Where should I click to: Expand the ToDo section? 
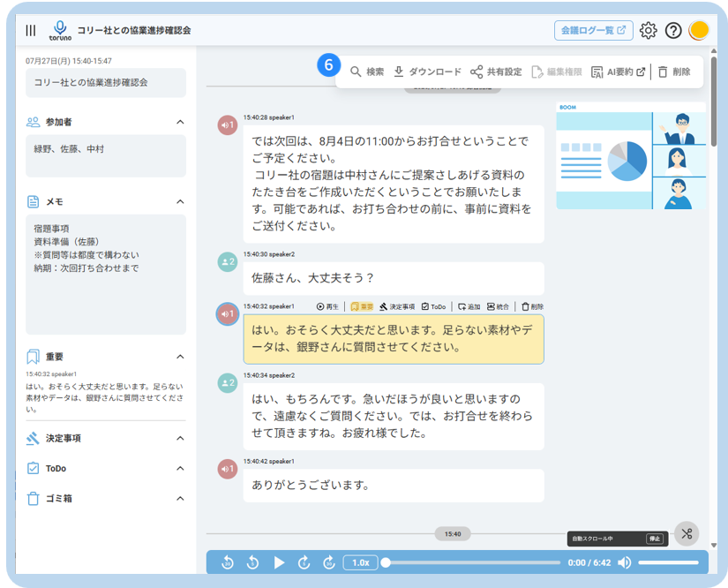pos(180,468)
